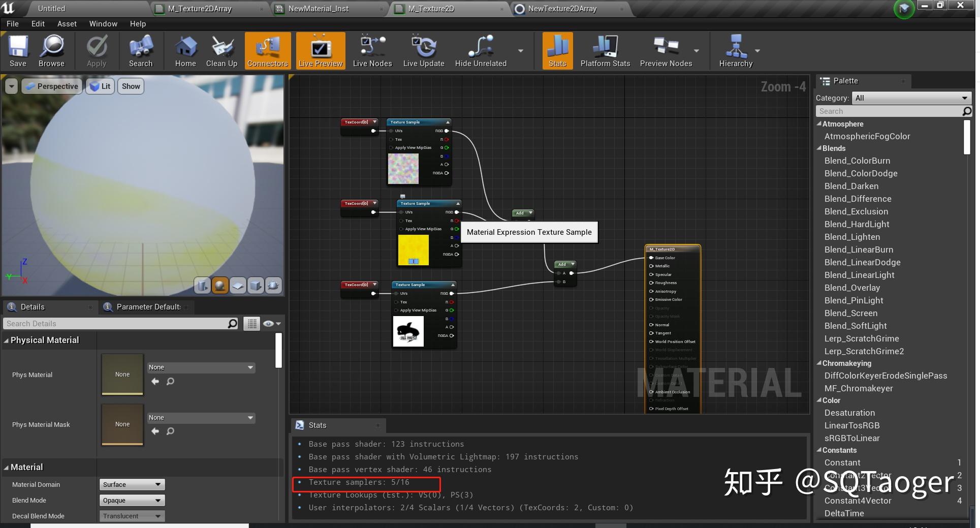Open the node Search tool
980x528 pixels.
click(x=140, y=50)
